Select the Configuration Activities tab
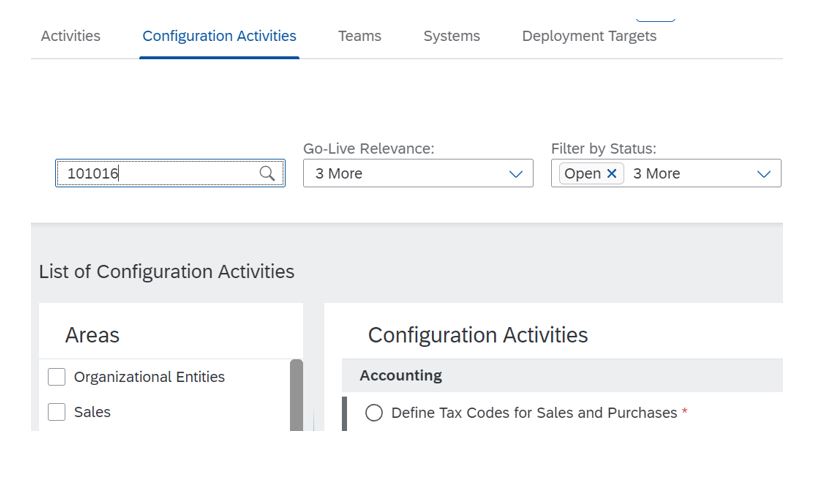This screenshot has width=833, height=479. point(219,36)
